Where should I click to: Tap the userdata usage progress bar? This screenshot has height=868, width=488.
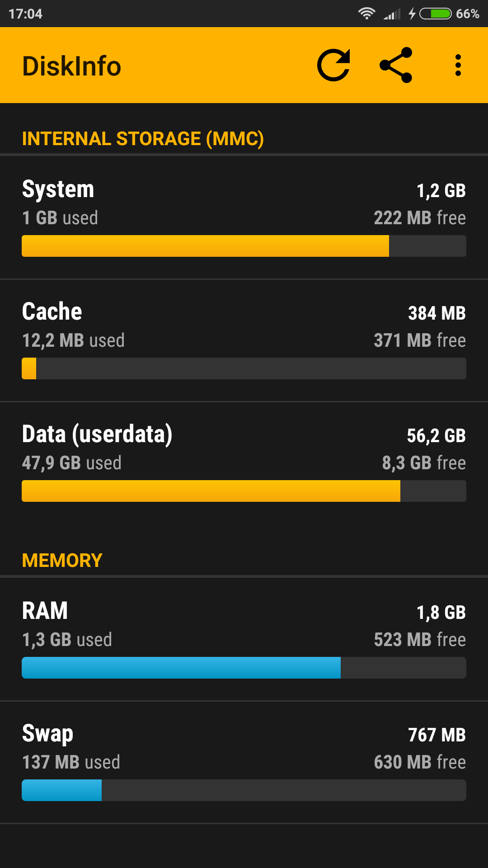[244, 491]
